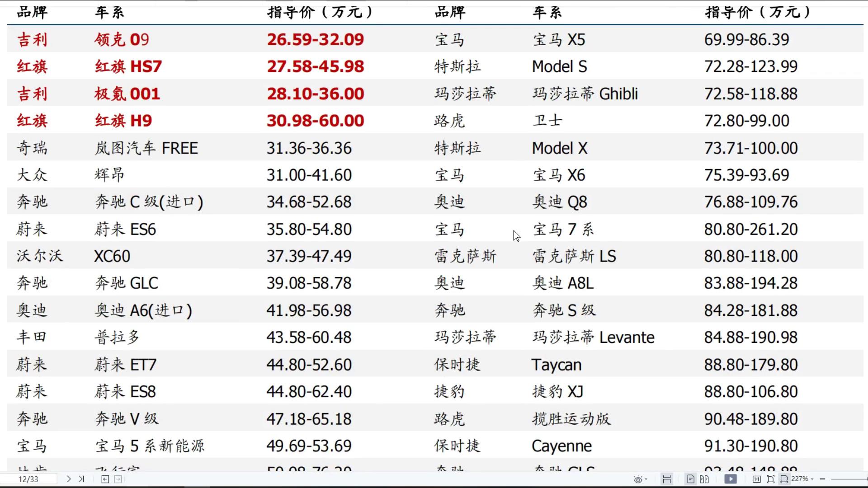
Task: Select price 27.58-45.98
Action: tap(315, 66)
